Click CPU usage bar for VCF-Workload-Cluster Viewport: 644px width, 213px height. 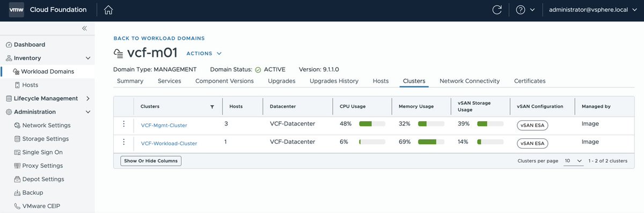click(372, 142)
